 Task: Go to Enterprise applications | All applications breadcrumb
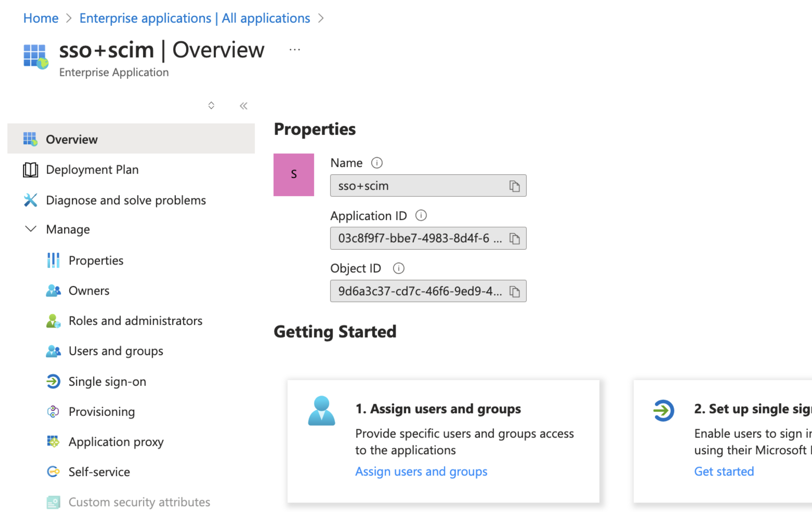coord(194,18)
